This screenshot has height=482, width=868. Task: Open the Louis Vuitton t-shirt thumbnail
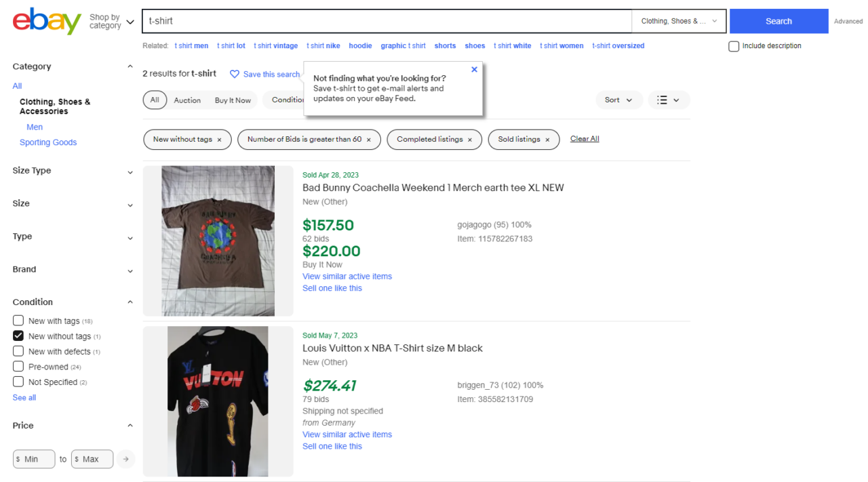pyautogui.click(x=218, y=401)
